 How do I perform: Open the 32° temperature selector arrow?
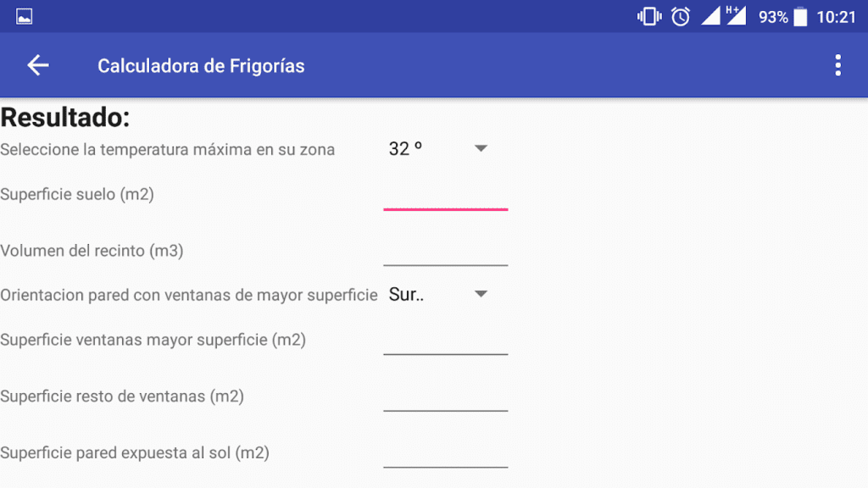(x=481, y=147)
